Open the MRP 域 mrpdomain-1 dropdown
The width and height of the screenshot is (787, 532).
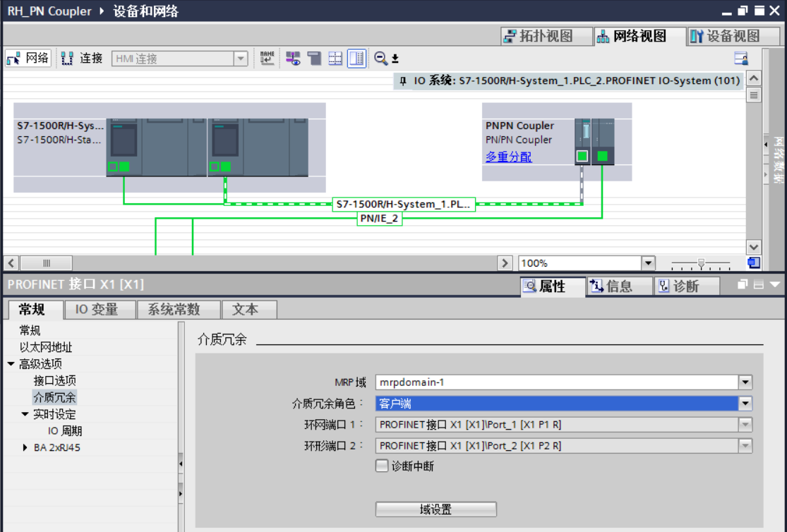point(745,382)
